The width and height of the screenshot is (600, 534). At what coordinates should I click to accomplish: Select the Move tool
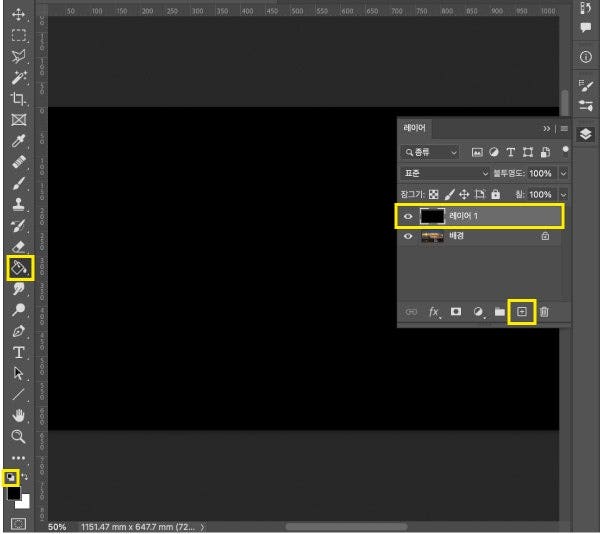18,15
